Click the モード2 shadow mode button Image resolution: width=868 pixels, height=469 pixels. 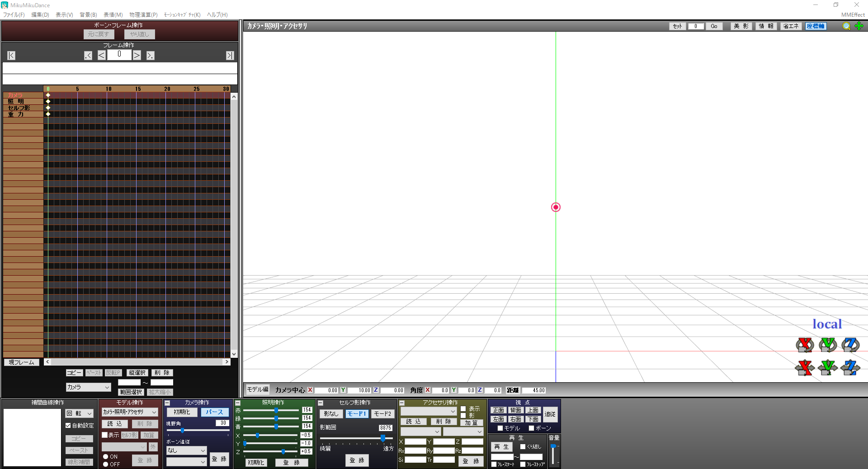(x=382, y=414)
